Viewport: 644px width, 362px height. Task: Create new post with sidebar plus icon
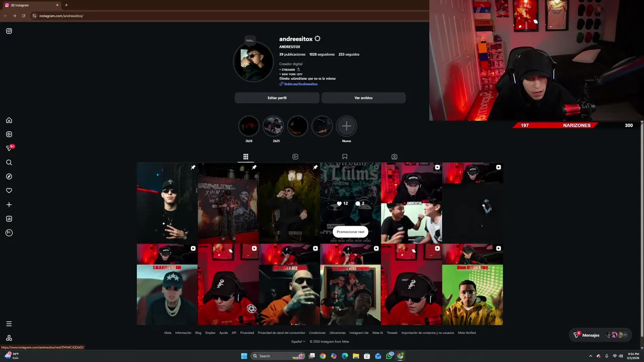point(9,205)
